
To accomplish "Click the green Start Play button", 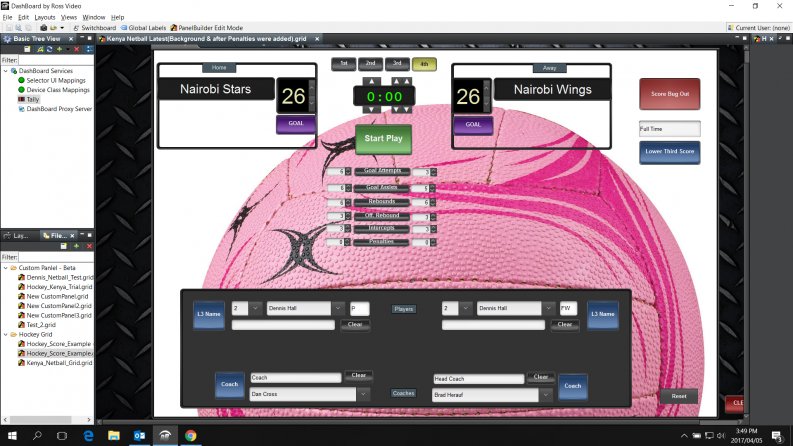I will coord(383,139).
